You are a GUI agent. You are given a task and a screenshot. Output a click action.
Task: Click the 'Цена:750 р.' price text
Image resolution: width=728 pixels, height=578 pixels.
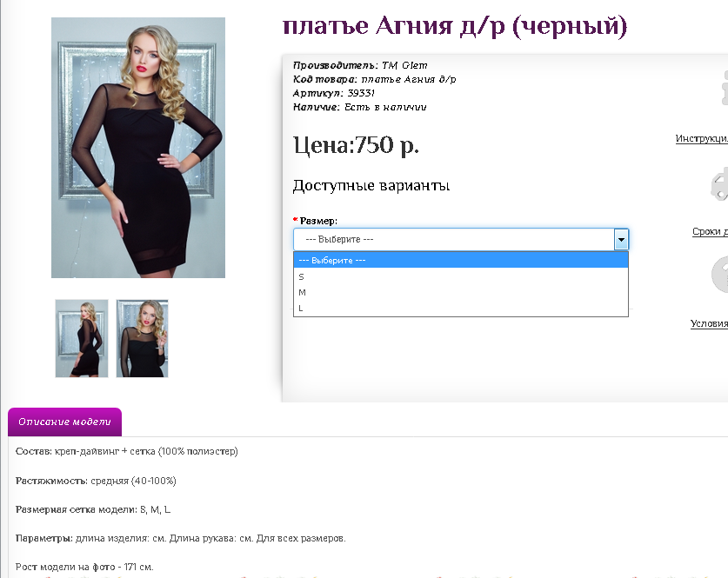click(x=356, y=145)
